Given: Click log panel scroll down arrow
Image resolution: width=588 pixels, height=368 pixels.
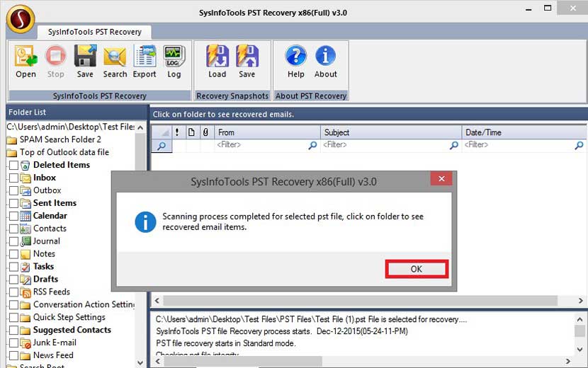Looking at the screenshot, I should [579, 350].
